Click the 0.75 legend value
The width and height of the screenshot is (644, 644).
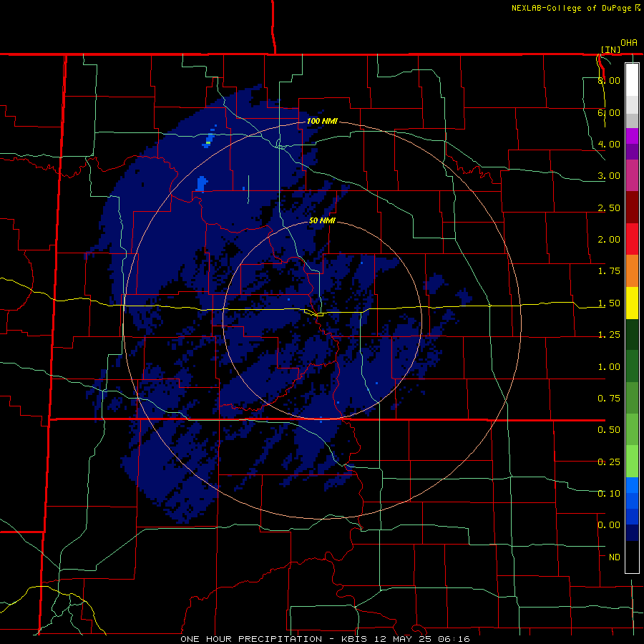click(609, 399)
